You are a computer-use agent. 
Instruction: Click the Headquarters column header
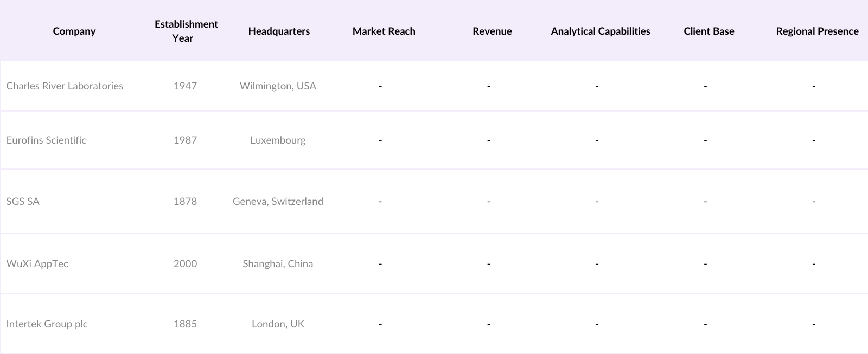pos(279,31)
